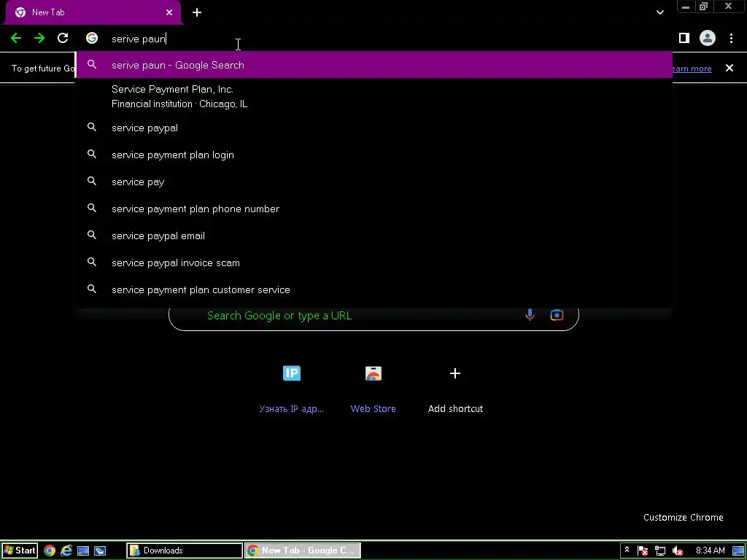
Task: Open Customize Chrome
Action: pos(683,517)
